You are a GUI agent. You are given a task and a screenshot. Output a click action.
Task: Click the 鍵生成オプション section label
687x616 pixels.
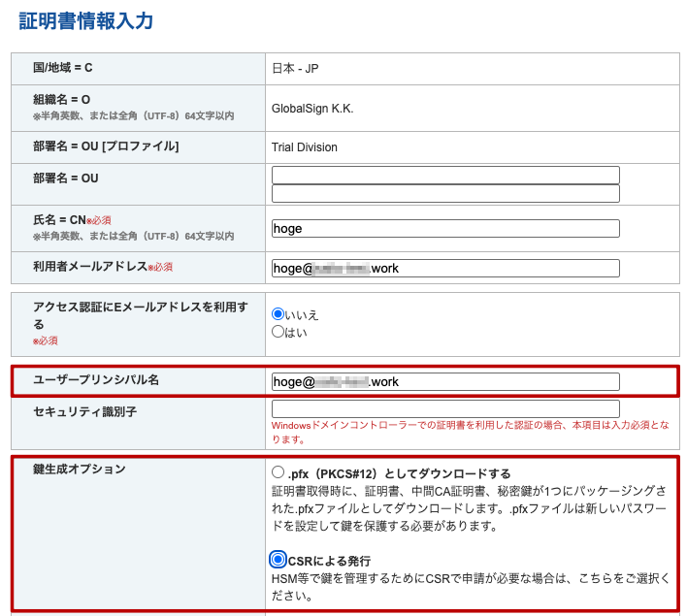80,470
